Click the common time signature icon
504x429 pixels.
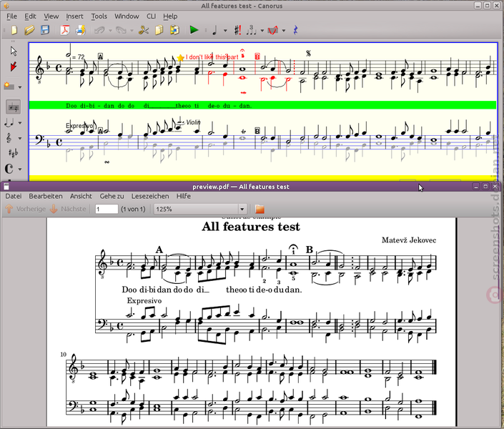[9, 169]
